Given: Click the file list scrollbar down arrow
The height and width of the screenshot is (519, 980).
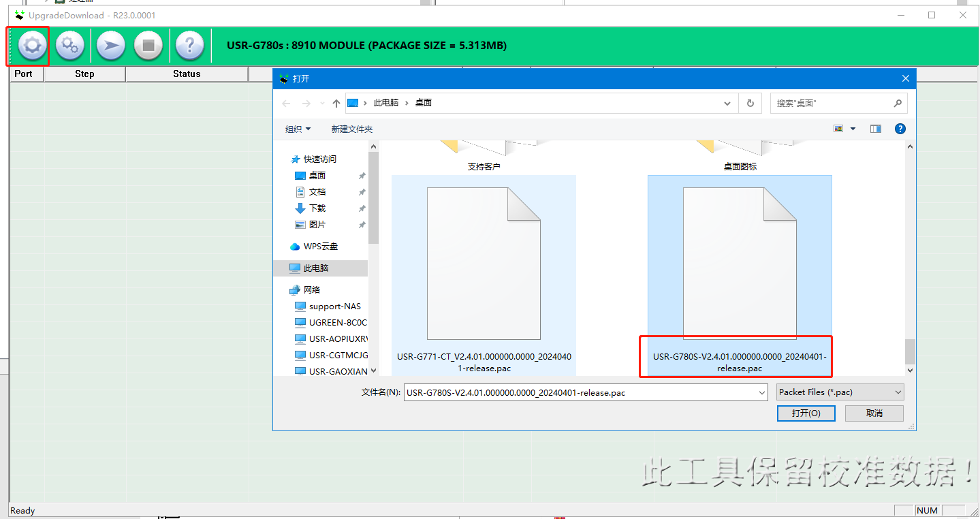Looking at the screenshot, I should click(911, 371).
